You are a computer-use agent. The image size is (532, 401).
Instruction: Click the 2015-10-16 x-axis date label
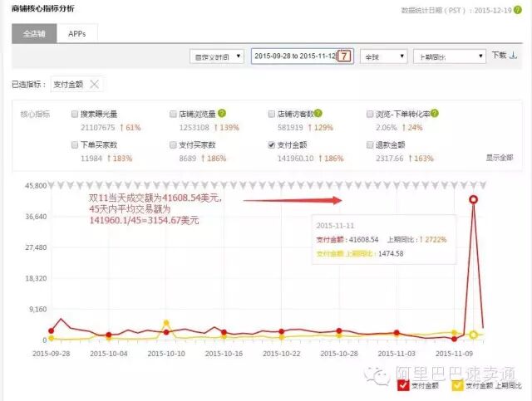[224, 354]
